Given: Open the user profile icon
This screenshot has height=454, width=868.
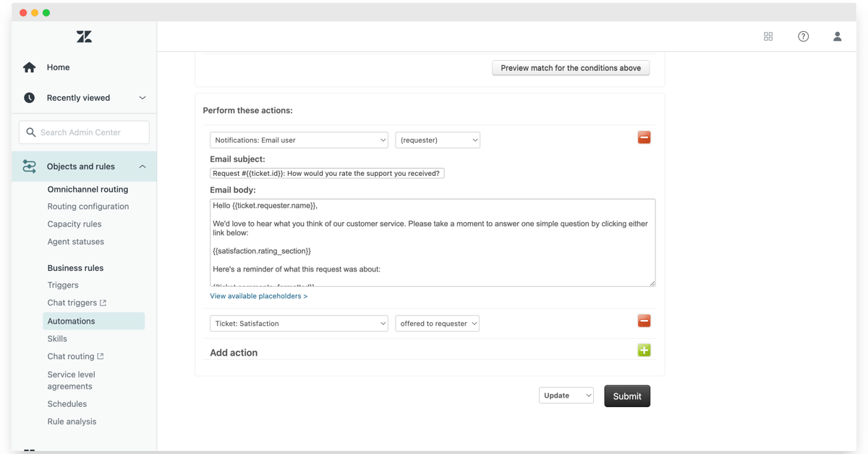Looking at the screenshot, I should [x=837, y=36].
